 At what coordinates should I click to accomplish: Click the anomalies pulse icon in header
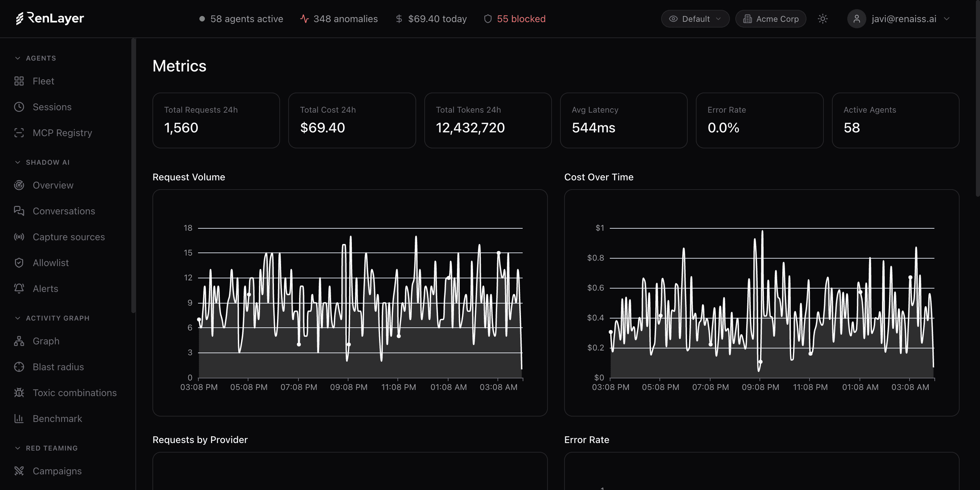(x=304, y=19)
